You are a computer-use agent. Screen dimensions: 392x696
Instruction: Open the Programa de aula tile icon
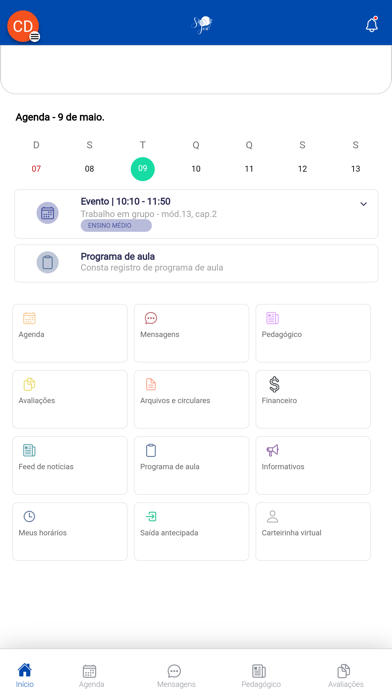(151, 450)
